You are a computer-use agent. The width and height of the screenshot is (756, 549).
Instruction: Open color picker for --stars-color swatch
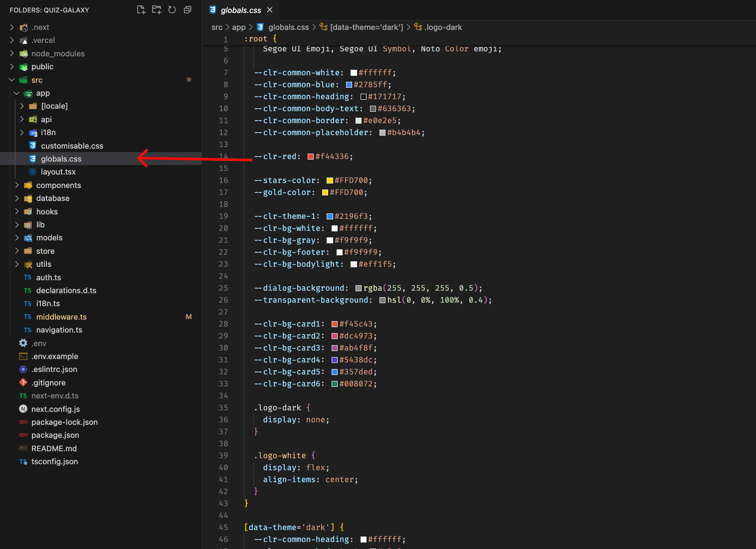click(x=330, y=181)
